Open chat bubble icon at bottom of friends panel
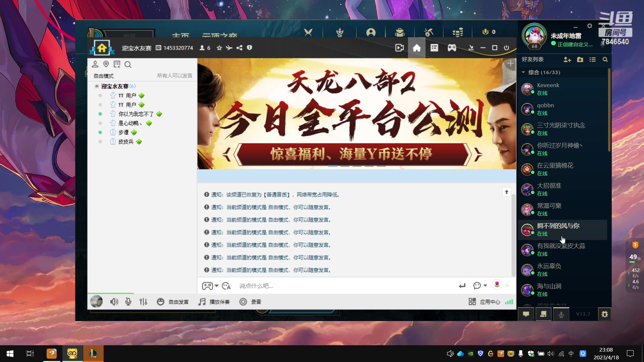This screenshot has height=362, width=644. click(526, 314)
